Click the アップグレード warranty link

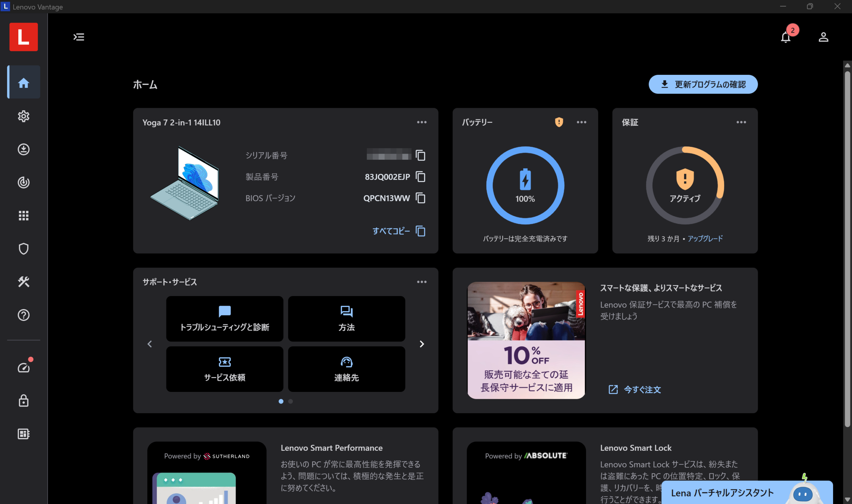[705, 239]
